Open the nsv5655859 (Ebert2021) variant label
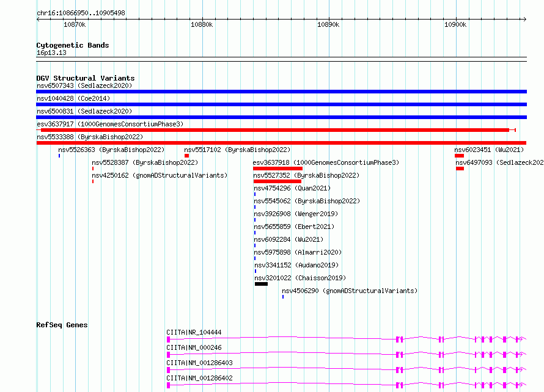The width and height of the screenshot is (544, 392). pos(294,227)
